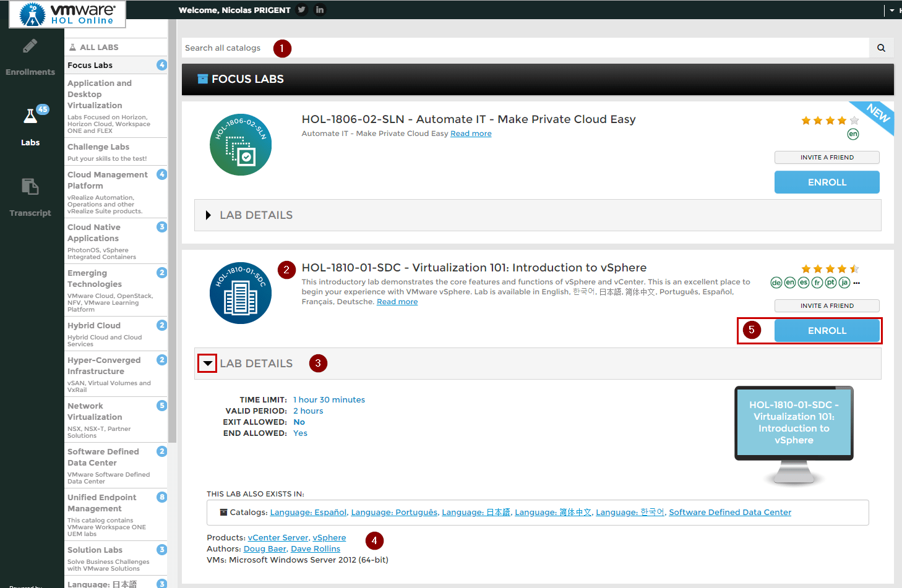The width and height of the screenshot is (902, 588).
Task: Select Focus Labs catalog
Action: 116,65
